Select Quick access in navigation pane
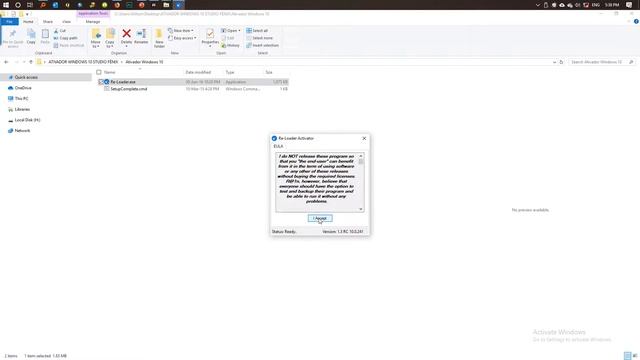The width and height of the screenshot is (640, 360). coord(26,77)
